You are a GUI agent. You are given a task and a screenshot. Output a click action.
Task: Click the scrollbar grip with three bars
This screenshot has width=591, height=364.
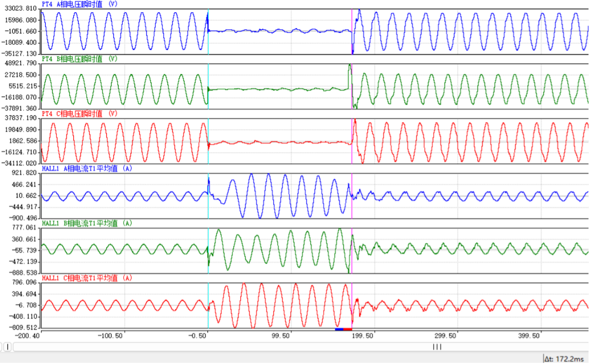437,347
